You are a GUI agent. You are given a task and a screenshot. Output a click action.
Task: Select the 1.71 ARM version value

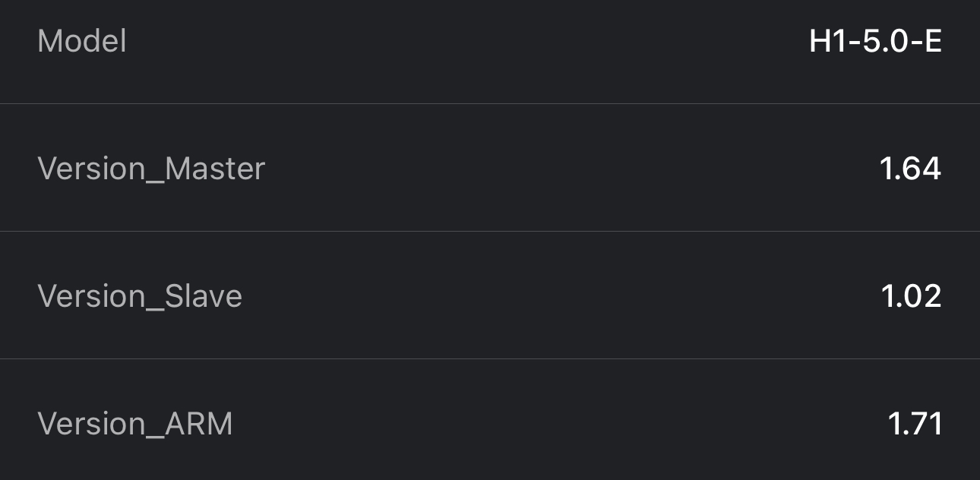tap(915, 424)
